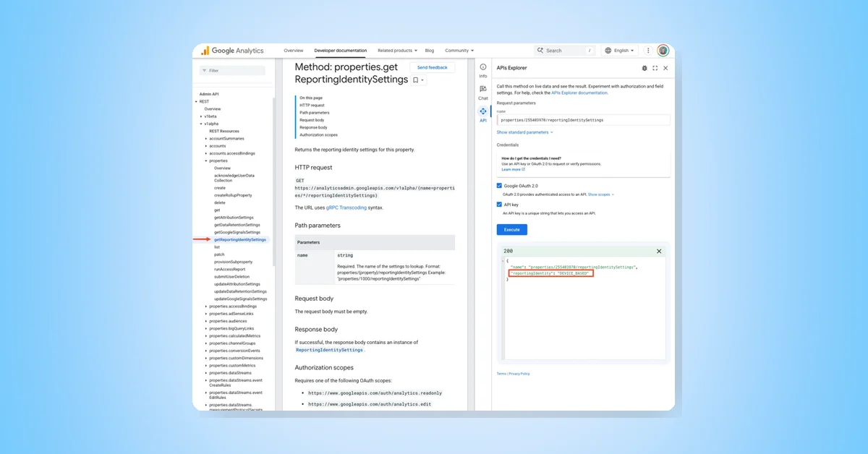Toggle the Google OAuth 2.0 checkbox
The width and height of the screenshot is (868, 454).
(x=500, y=186)
